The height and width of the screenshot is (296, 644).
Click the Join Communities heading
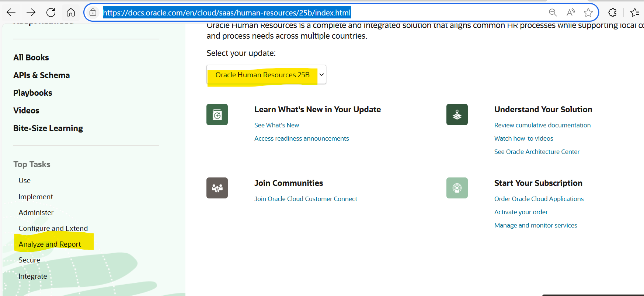coord(289,183)
